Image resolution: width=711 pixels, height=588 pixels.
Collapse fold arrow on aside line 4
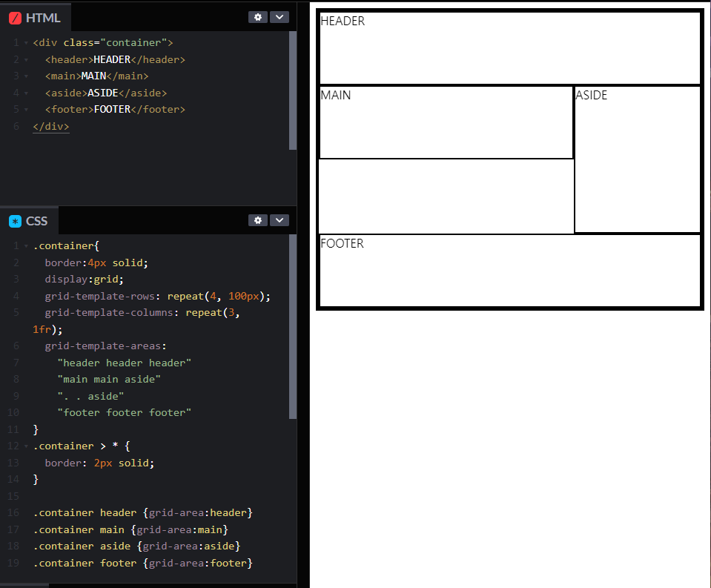pos(26,93)
